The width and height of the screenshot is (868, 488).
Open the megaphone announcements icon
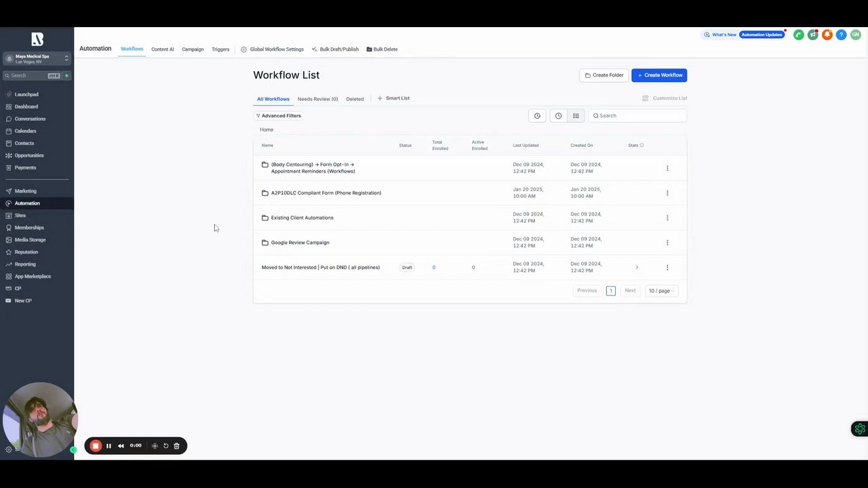coord(813,35)
